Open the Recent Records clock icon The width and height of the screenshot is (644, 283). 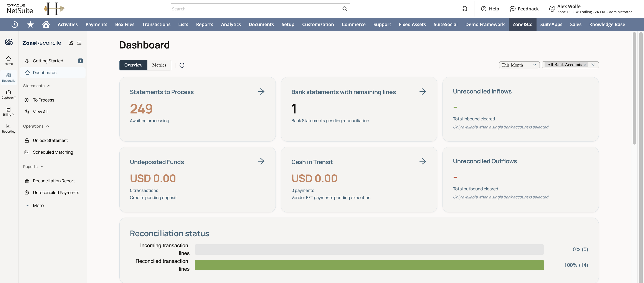click(x=15, y=24)
